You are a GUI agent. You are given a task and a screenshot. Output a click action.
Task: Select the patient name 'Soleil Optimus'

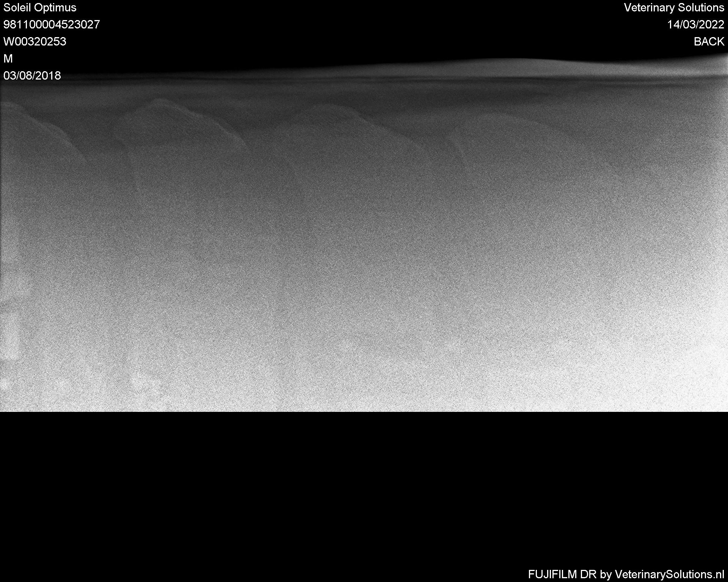click(x=40, y=8)
